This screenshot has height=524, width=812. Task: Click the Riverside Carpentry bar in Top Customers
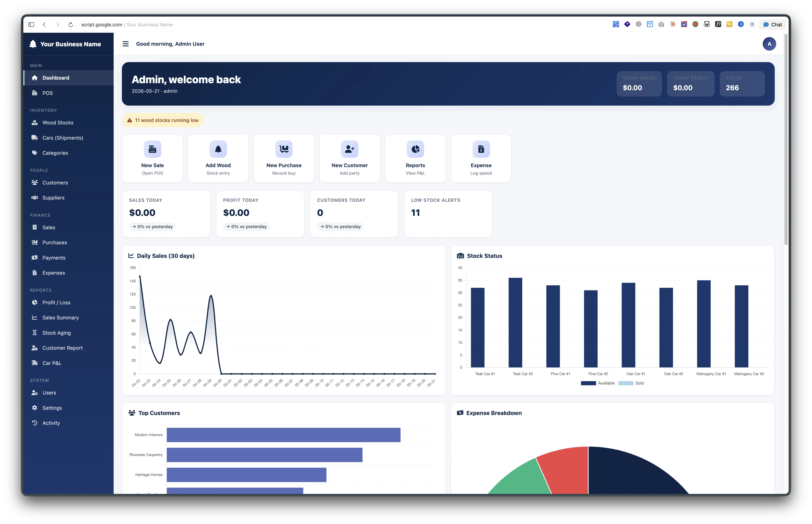pyautogui.click(x=264, y=455)
